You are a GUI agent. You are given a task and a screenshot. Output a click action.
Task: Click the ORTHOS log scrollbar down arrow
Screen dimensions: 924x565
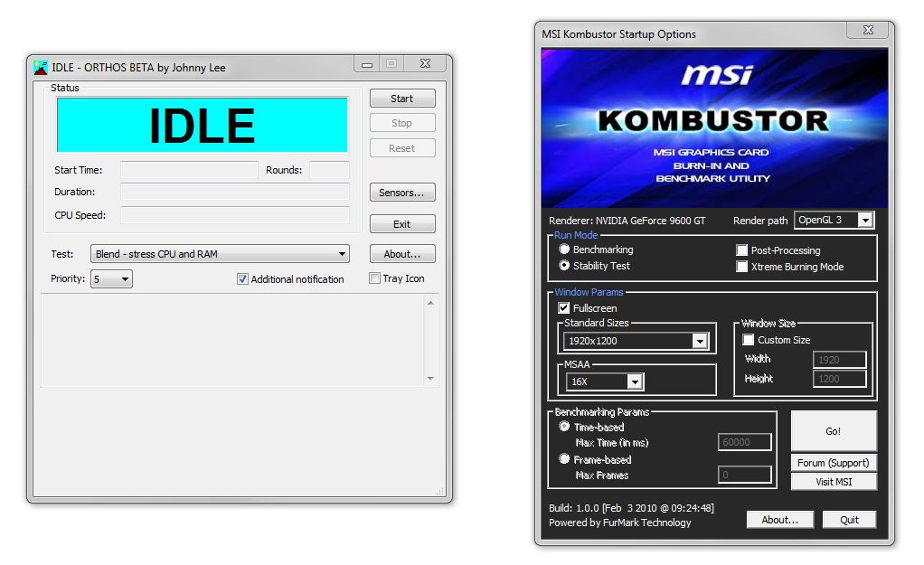(x=430, y=378)
